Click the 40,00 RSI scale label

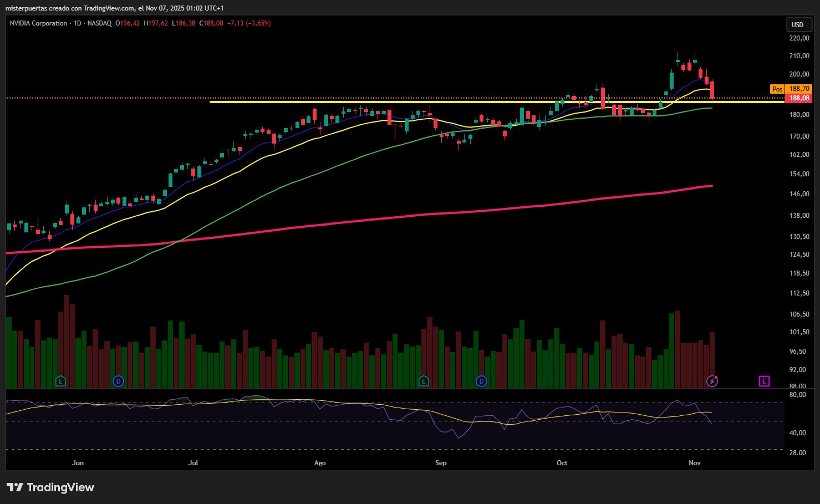point(797,433)
